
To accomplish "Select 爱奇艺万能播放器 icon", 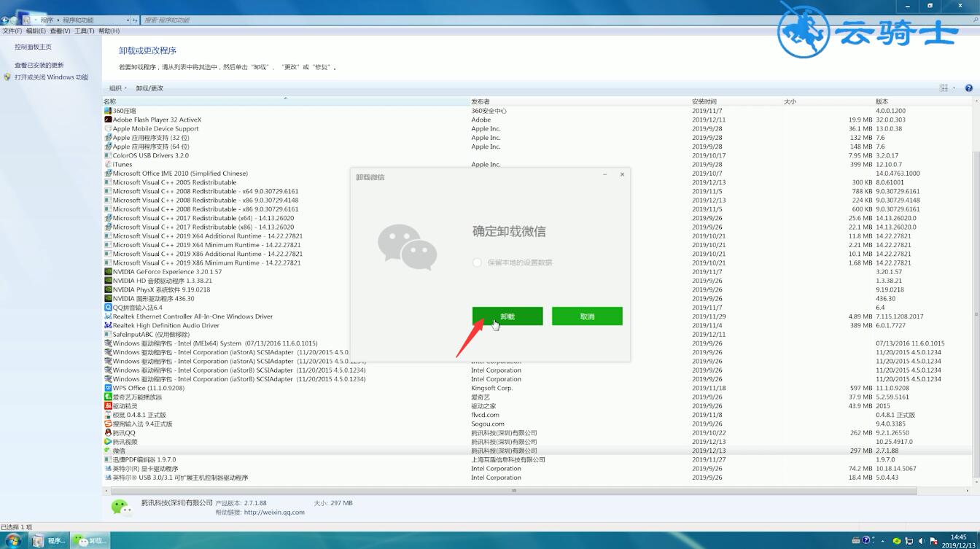I will (108, 397).
